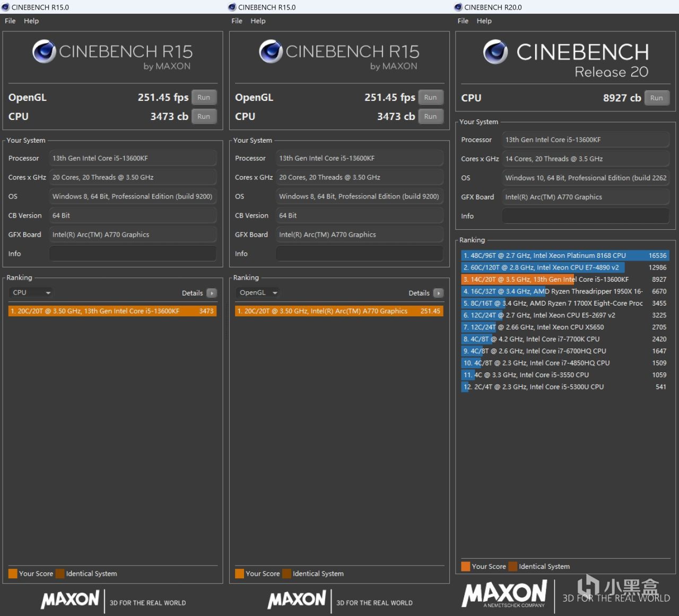Viewport: 679px width, 616px height.
Task: Click the Details arrow beside the OpenGL ranking dropdown
Action: [438, 293]
